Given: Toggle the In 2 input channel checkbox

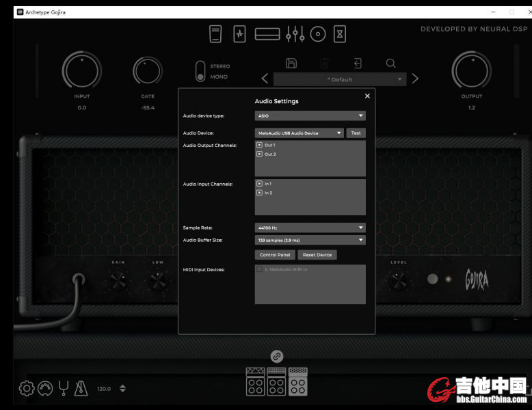Looking at the screenshot, I should click(260, 193).
